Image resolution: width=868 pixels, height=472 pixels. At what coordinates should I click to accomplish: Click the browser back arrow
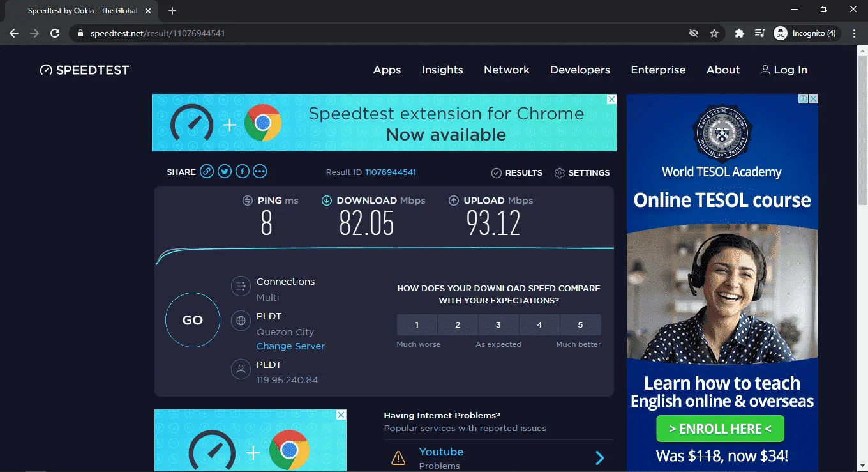coord(14,33)
